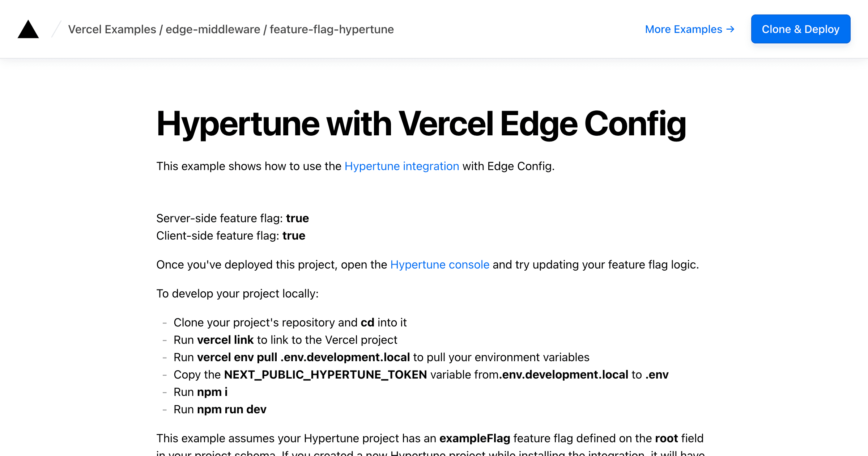Click the vercel env pull command text
Screen dimensions: 868x456
(303, 357)
